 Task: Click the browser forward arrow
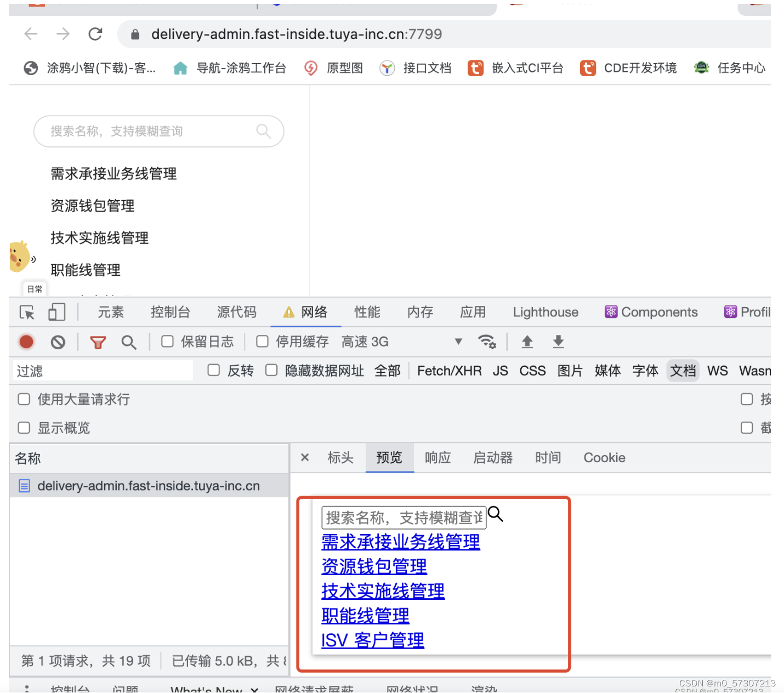(x=63, y=34)
